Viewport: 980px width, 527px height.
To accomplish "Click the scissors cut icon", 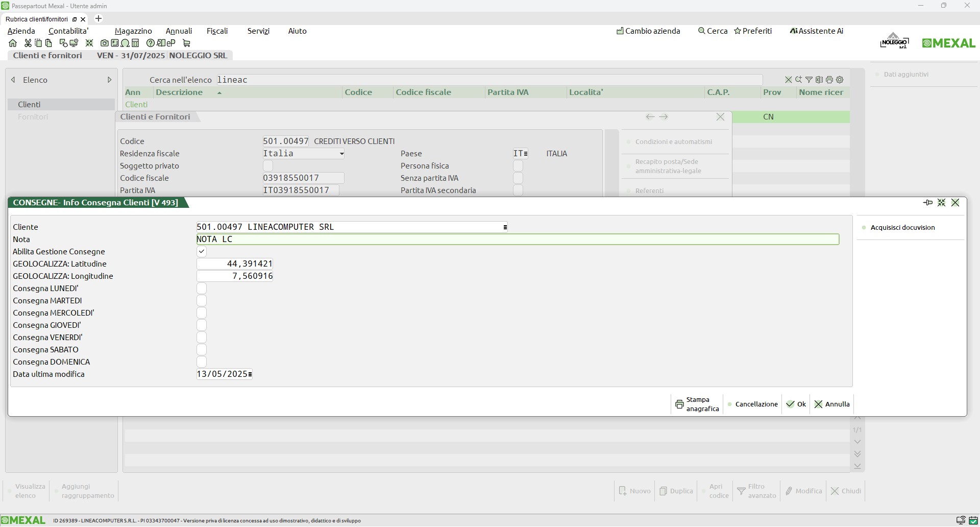I will point(28,43).
